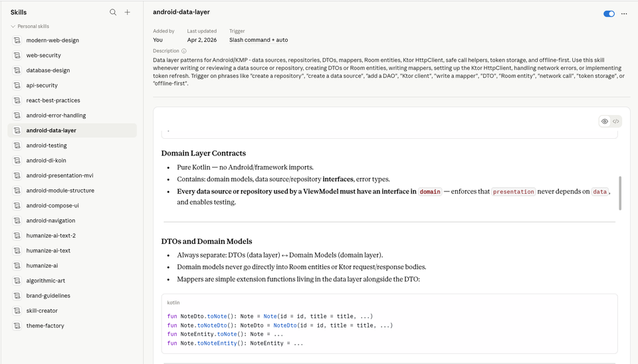Image resolution: width=638 pixels, height=364 pixels.
Task: Click the icon beside theme-factory skill
Action: coord(17,325)
